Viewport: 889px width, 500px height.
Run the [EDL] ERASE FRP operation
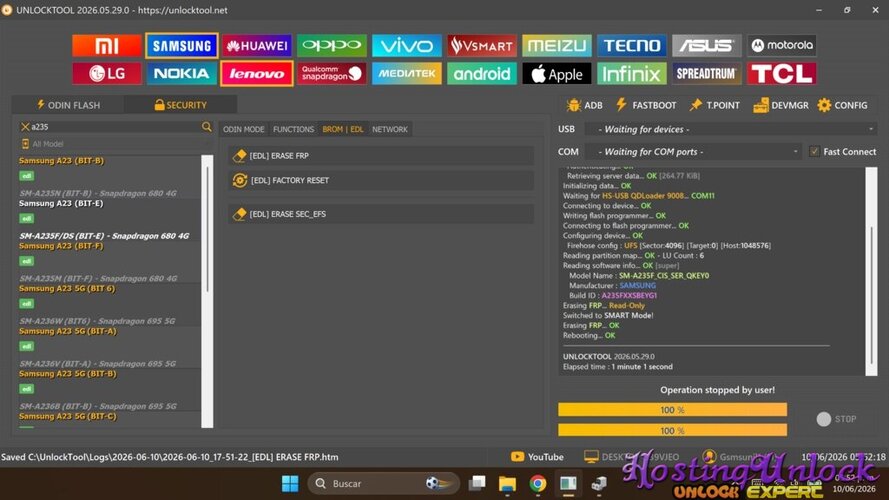tap(381, 155)
